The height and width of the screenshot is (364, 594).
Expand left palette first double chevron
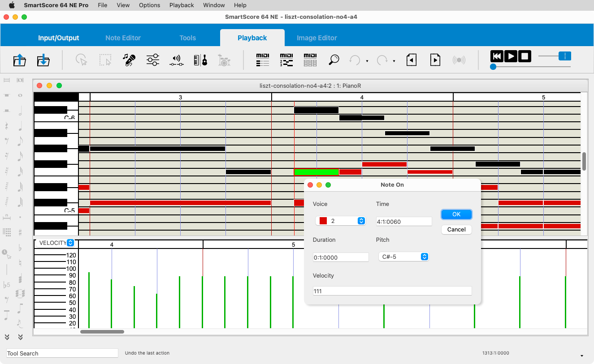click(x=7, y=337)
